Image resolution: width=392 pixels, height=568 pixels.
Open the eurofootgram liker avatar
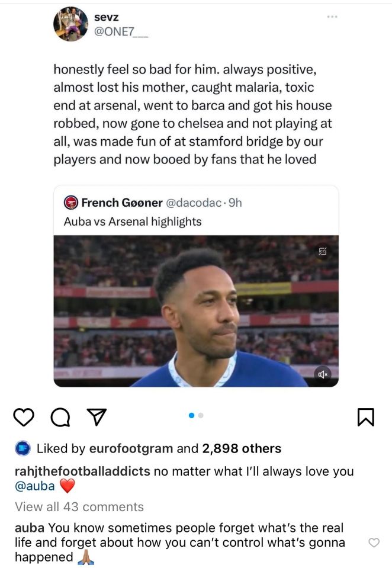pos(23,448)
